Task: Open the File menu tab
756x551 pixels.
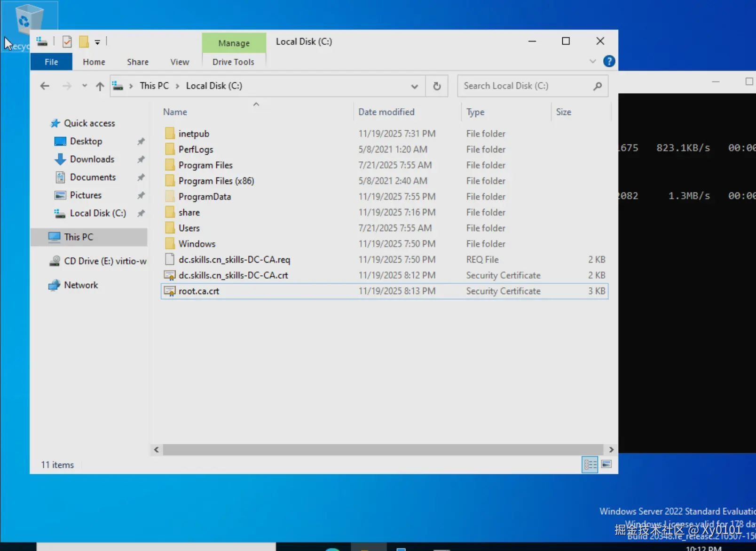Action: click(x=51, y=62)
